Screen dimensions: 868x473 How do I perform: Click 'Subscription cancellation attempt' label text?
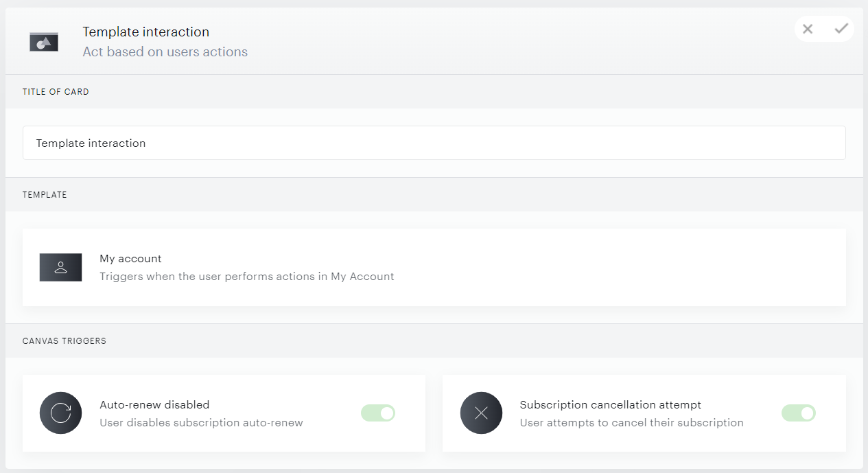611,405
